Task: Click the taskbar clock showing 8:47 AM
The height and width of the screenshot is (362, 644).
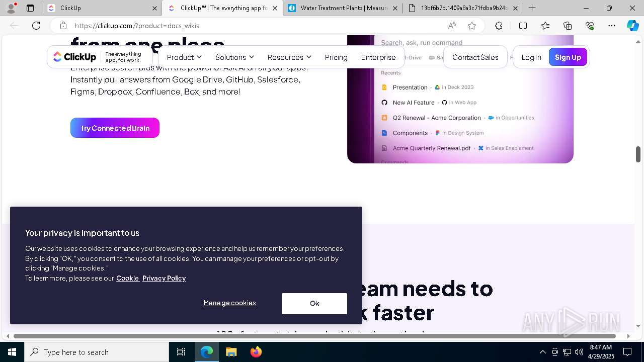Action: click(x=601, y=352)
